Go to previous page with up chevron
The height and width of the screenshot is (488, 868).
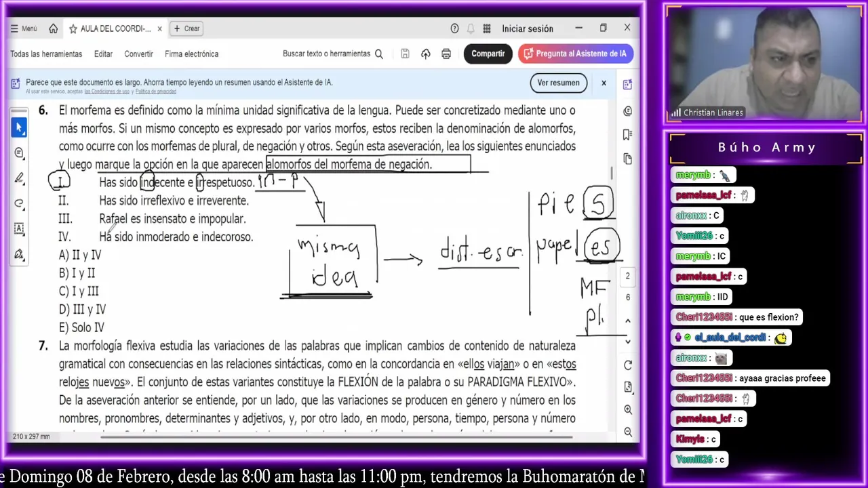627,321
